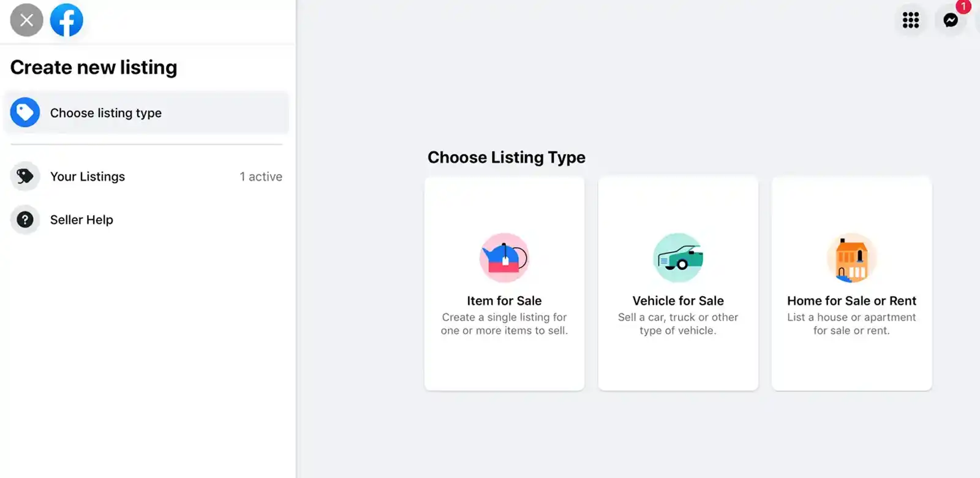
Task: Open Messenger from the top right
Action: coord(951,20)
